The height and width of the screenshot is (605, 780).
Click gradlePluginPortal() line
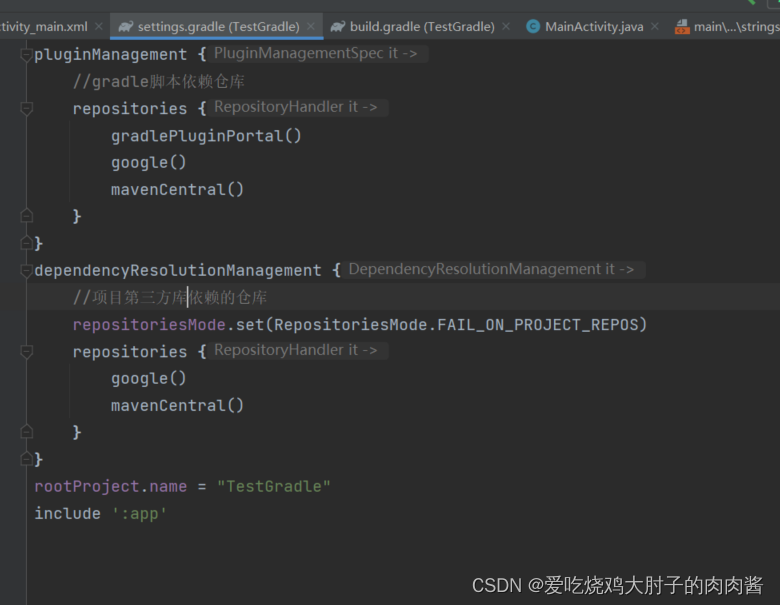(206, 135)
